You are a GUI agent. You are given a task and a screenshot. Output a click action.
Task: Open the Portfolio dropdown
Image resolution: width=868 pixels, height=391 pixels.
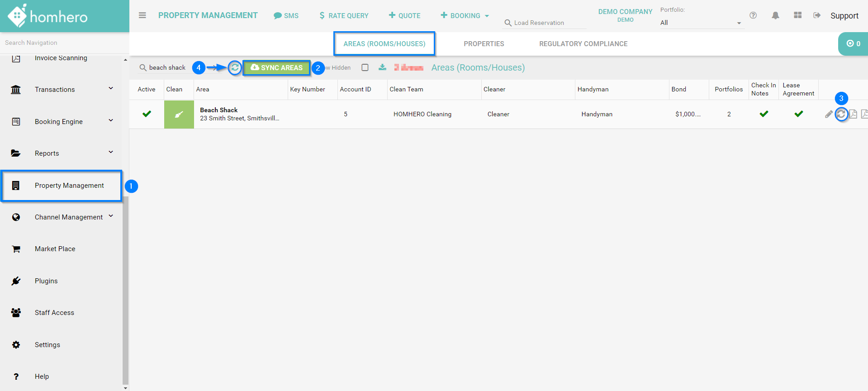[x=700, y=23]
